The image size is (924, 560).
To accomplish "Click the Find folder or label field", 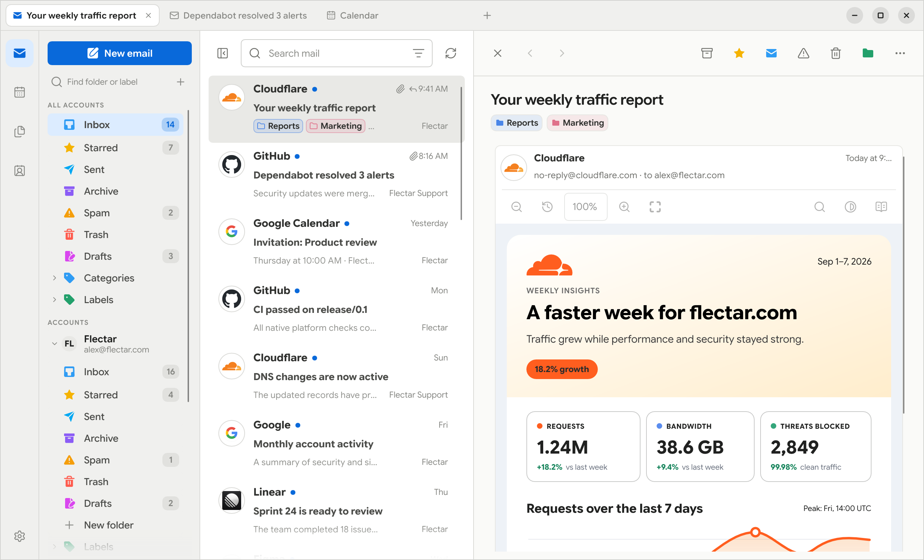I will [x=112, y=82].
